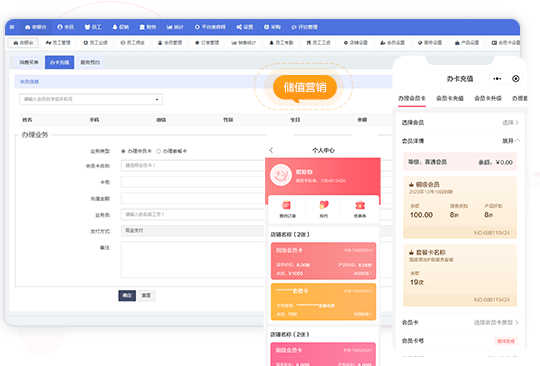Open the 套餐卡名称 card showing 19次
Image resolution: width=540 pixels, height=366 pixels.
coord(460,275)
